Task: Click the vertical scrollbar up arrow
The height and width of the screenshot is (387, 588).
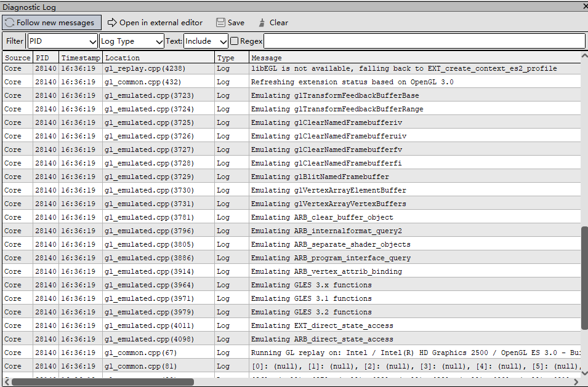Action: [584, 56]
